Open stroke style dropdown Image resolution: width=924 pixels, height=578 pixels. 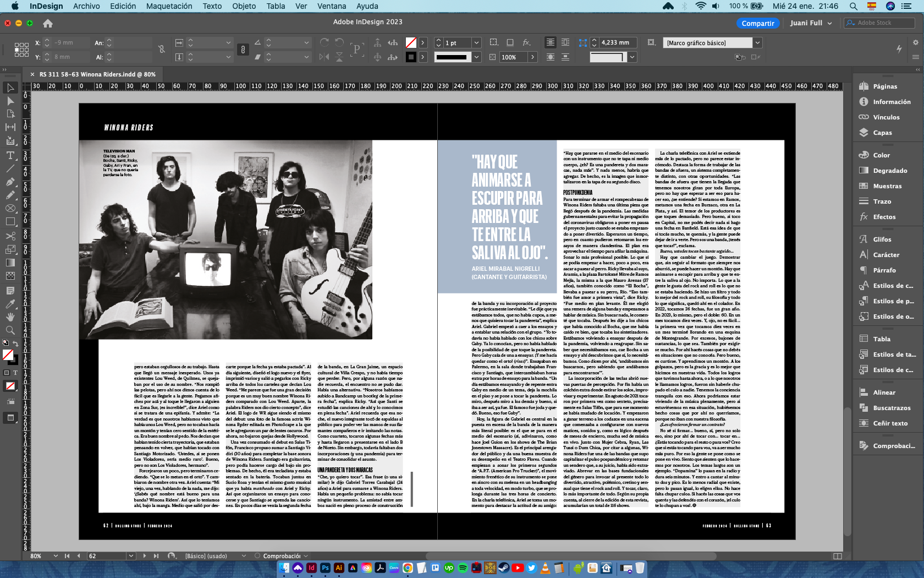coord(476,57)
